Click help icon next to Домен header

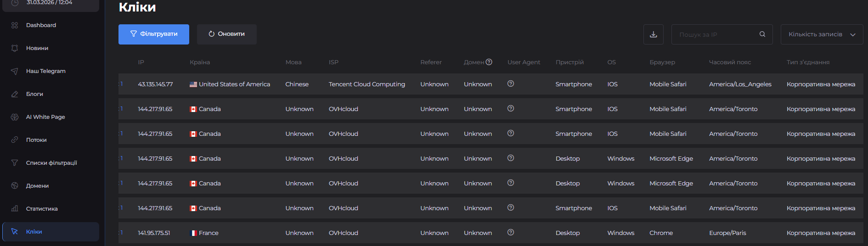[489, 62]
